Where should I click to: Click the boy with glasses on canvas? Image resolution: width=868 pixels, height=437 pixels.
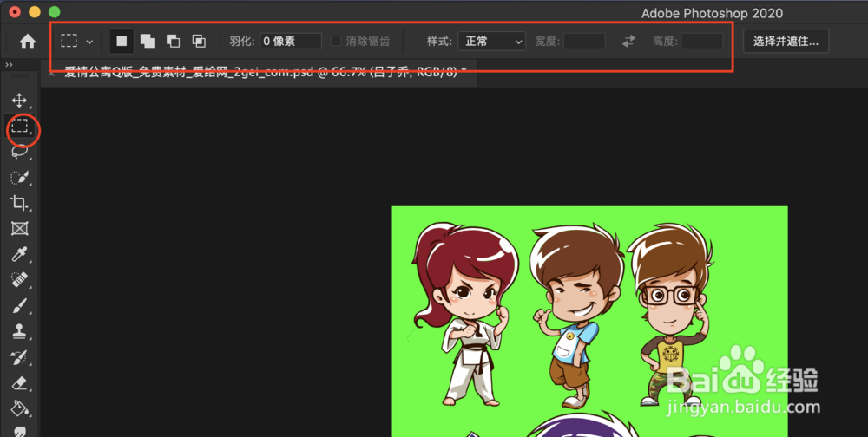click(x=673, y=314)
